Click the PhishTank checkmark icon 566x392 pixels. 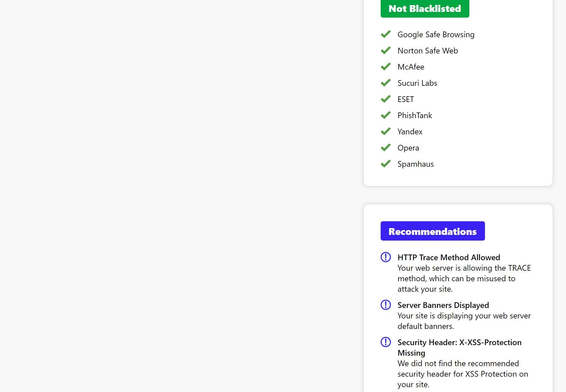point(385,115)
